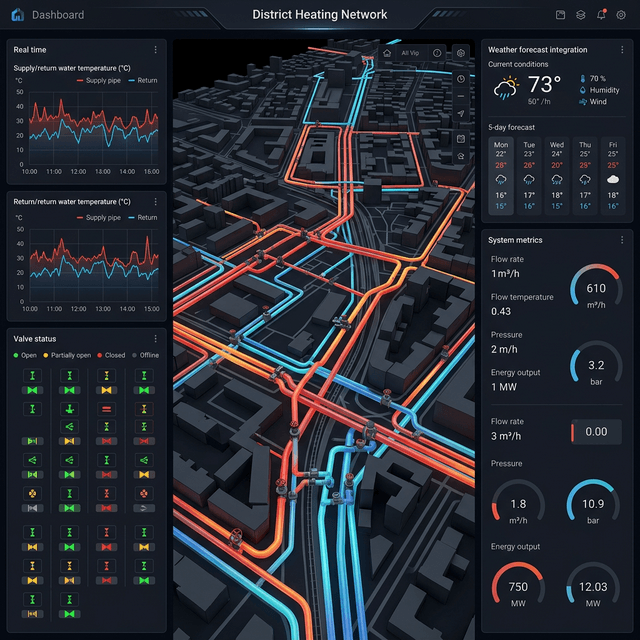
Task: Toggle Supply pipe legend in Return/return chart
Action: [x=99, y=218]
